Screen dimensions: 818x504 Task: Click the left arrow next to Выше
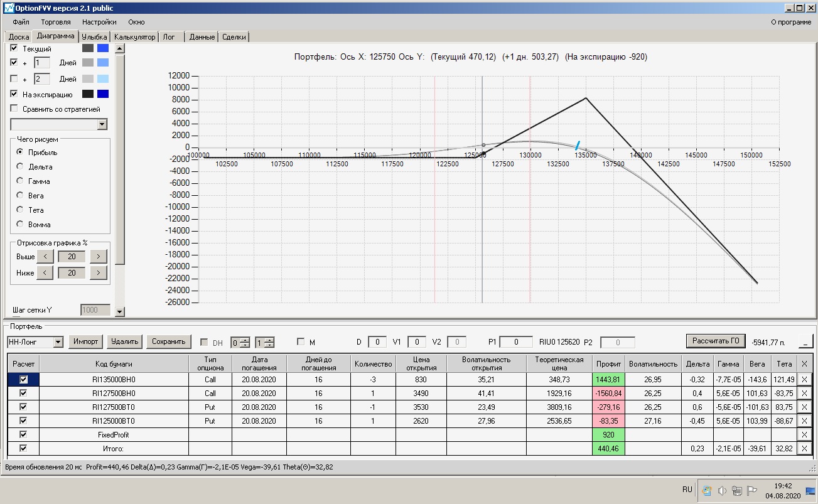(x=45, y=256)
